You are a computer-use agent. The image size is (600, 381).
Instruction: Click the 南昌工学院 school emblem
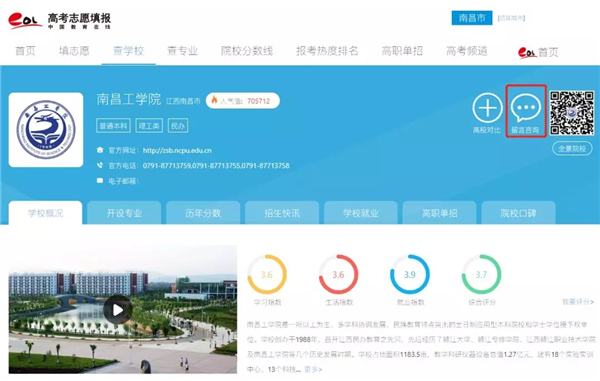(46, 130)
